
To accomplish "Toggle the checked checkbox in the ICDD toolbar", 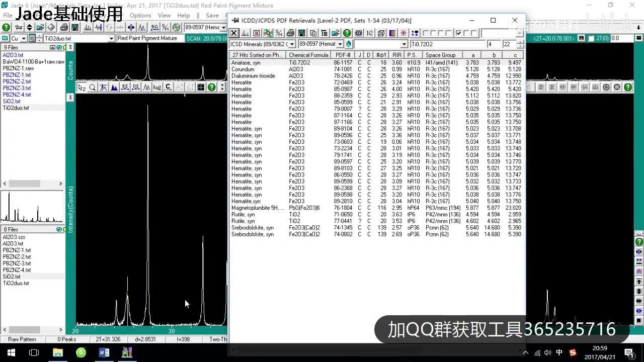I will coord(458,32).
